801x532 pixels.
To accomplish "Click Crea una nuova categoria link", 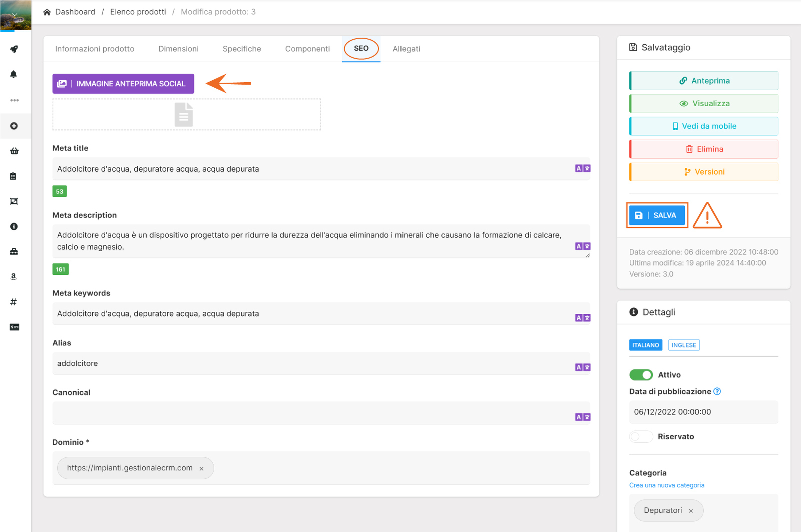I will coord(666,485).
